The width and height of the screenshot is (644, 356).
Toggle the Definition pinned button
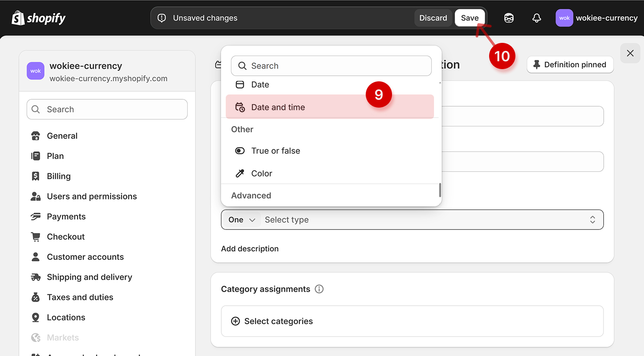(x=570, y=65)
